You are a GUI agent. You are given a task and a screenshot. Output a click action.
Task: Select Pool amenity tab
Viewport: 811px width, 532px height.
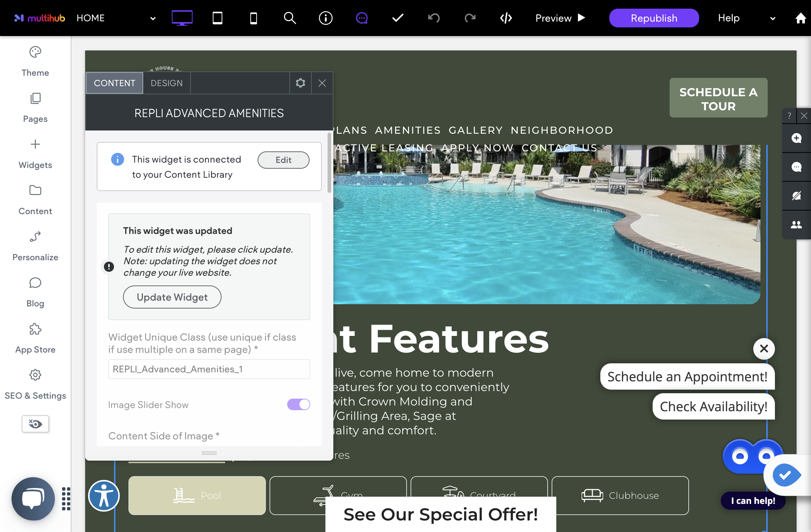[x=197, y=496]
